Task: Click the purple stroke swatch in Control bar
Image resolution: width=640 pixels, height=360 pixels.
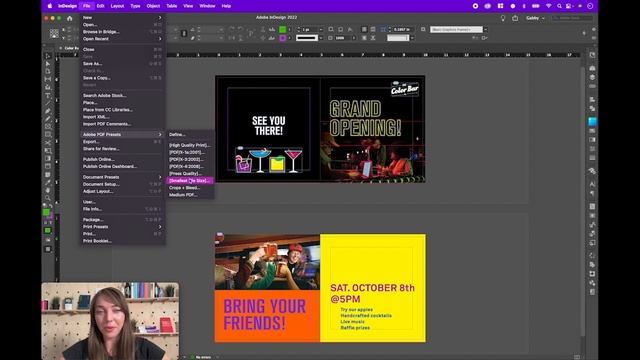Action: (x=282, y=38)
